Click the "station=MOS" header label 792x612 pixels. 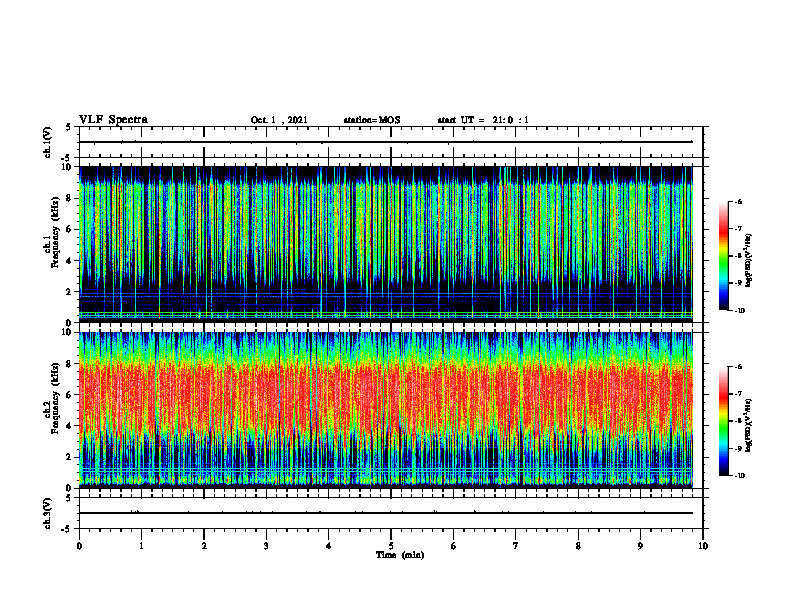pos(372,120)
